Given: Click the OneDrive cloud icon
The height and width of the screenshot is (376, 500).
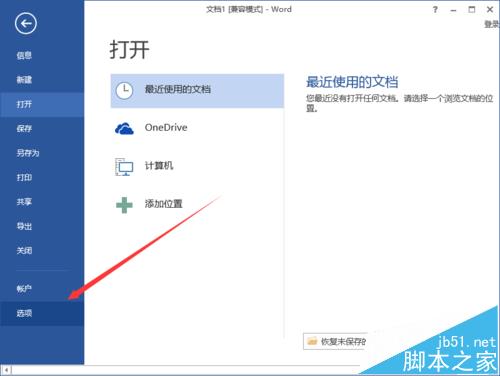Looking at the screenshot, I should coord(124,128).
